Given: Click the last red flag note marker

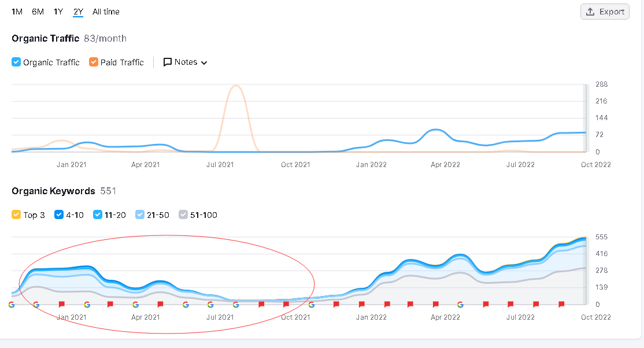Looking at the screenshot, I should (x=561, y=304).
